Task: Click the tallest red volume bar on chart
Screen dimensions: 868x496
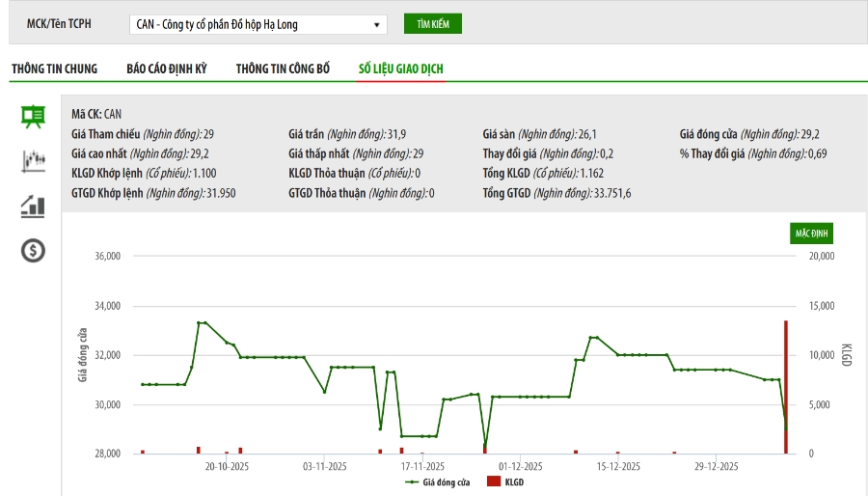Action: [786, 386]
